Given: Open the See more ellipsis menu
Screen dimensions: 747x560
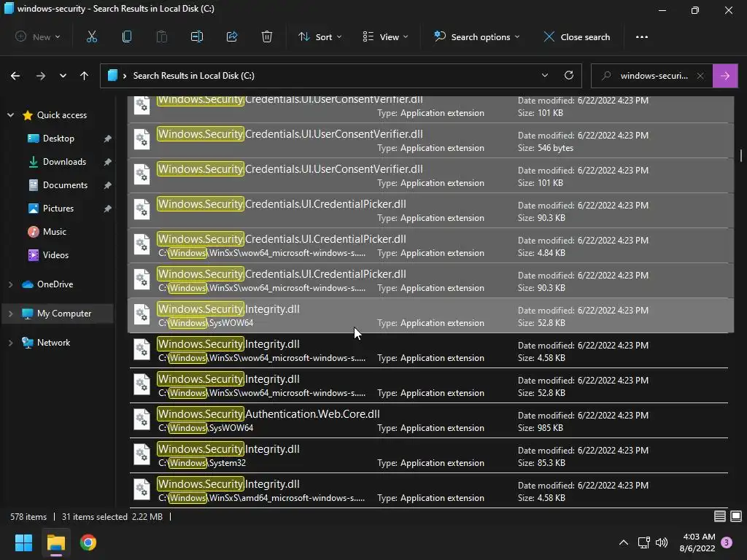Looking at the screenshot, I should [642, 36].
